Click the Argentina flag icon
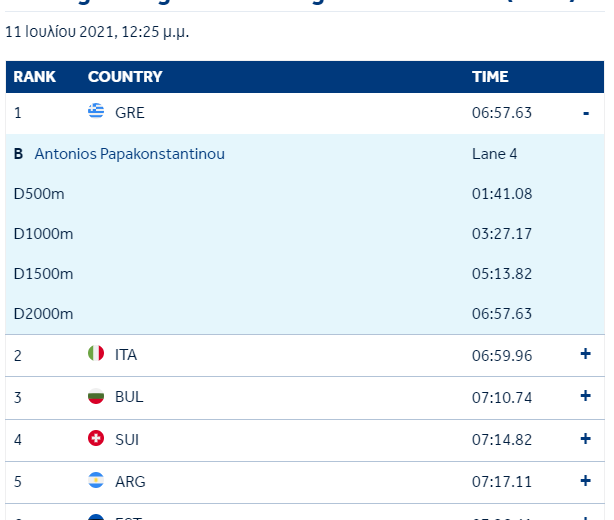The height and width of the screenshot is (520, 614). click(96, 481)
